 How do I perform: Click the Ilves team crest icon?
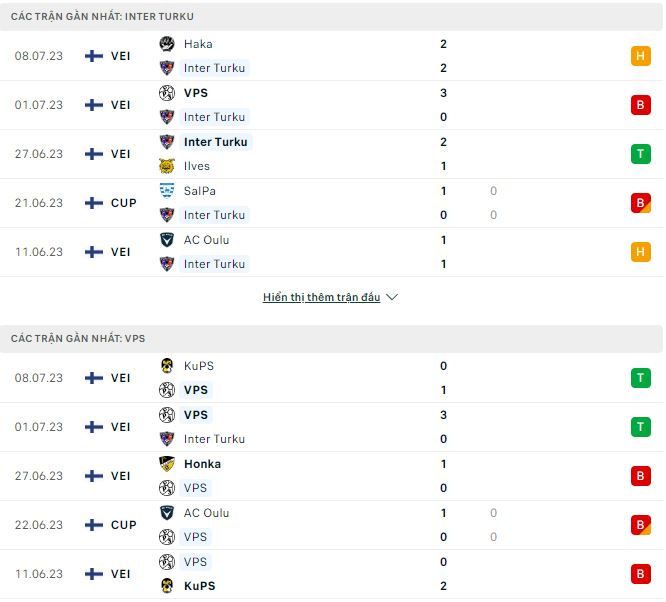coord(167,166)
